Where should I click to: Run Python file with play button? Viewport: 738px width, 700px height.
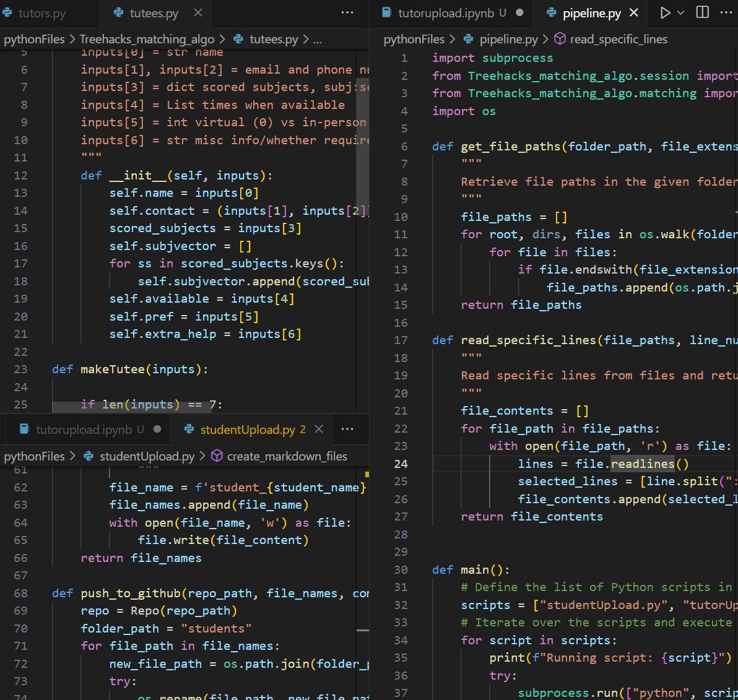(664, 13)
